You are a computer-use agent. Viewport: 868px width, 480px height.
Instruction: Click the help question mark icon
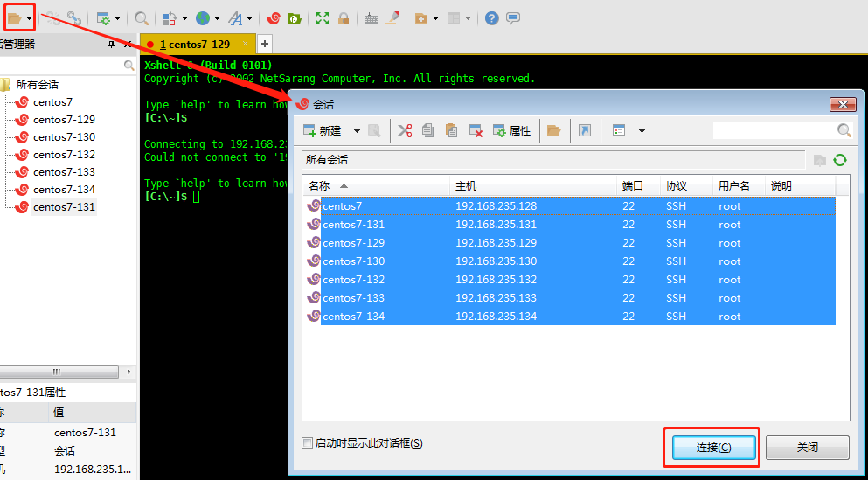coord(492,18)
